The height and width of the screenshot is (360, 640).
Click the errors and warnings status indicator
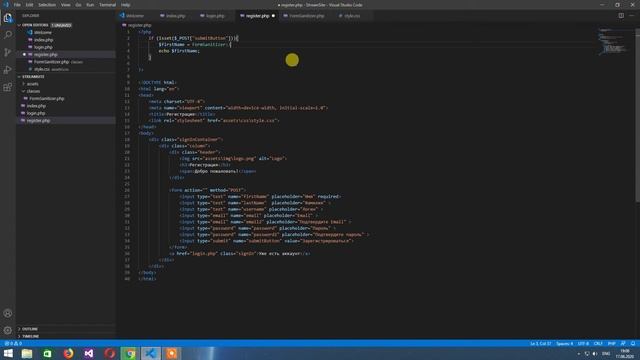pos(13,344)
